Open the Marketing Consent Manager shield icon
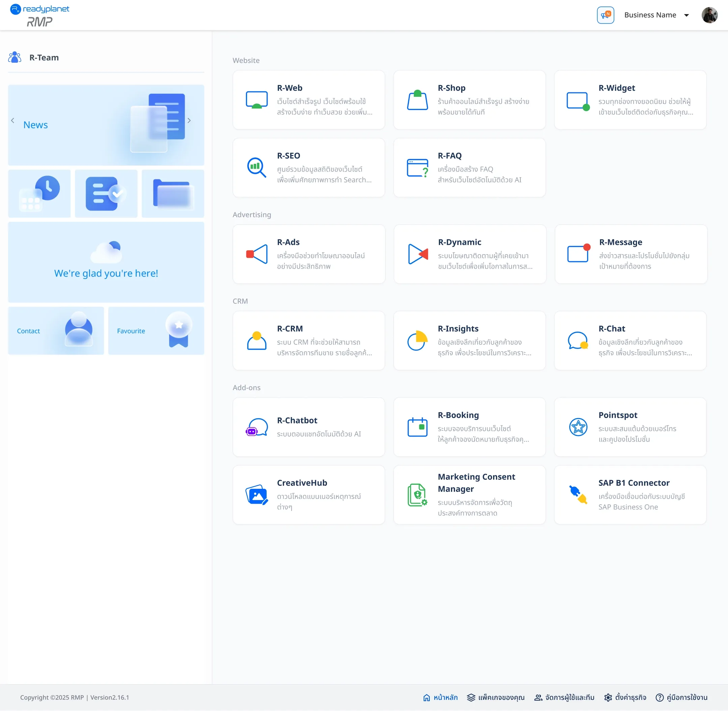Viewport: 728px width, 711px height. 417,495
